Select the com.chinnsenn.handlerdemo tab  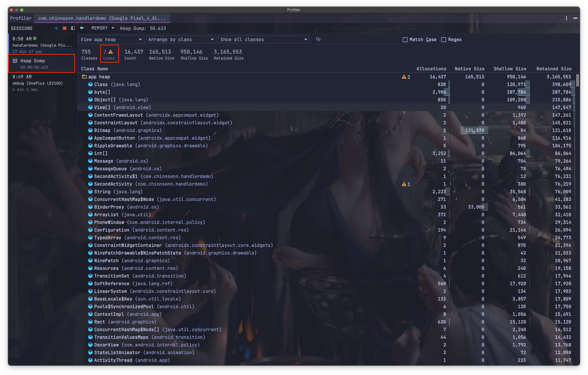102,18
